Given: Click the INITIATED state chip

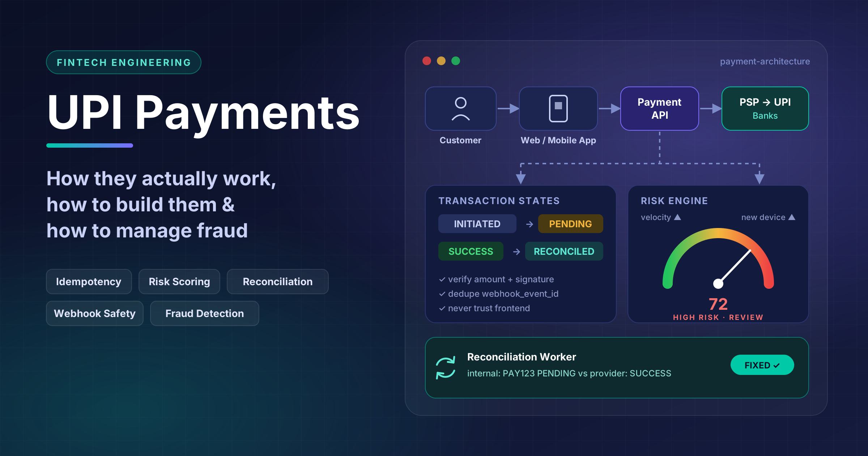Looking at the screenshot, I should 477,224.
